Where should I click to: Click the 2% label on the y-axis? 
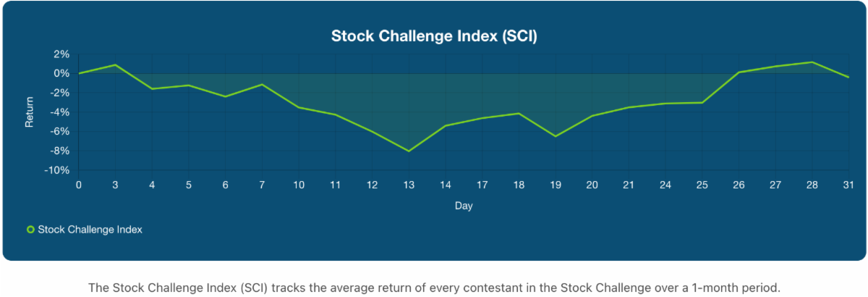coord(61,54)
